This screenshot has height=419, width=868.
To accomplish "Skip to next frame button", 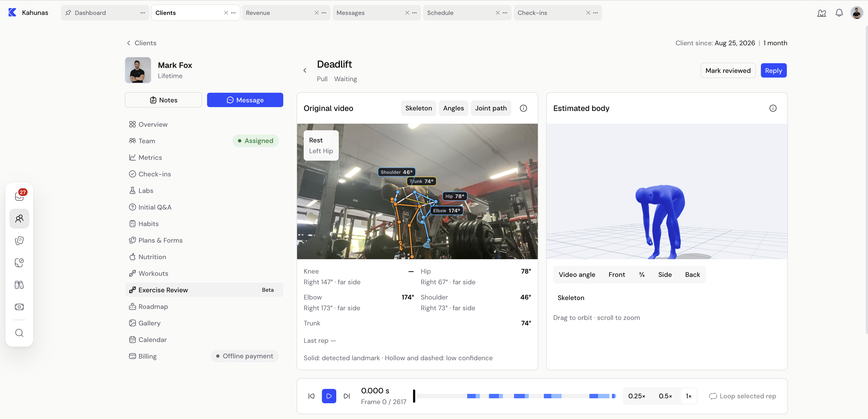I will [347, 396].
